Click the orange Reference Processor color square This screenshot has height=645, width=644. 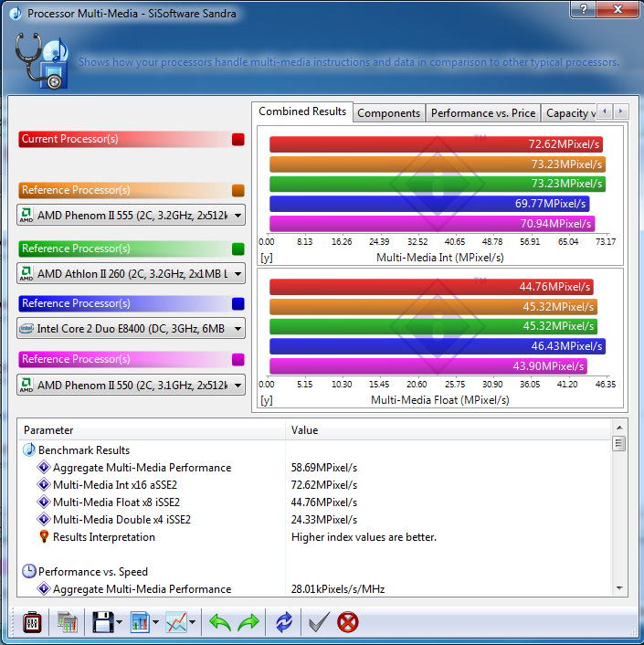pos(238,190)
